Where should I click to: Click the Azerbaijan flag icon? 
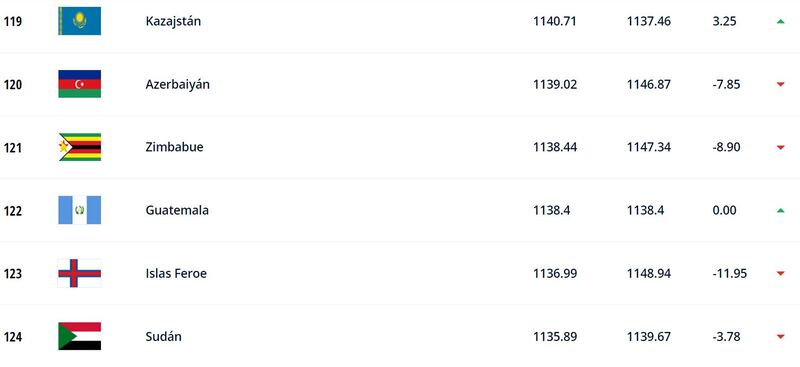coord(80,84)
